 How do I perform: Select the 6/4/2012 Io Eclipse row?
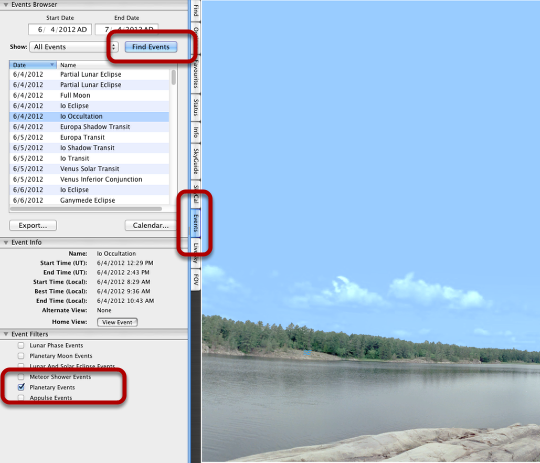click(90, 106)
